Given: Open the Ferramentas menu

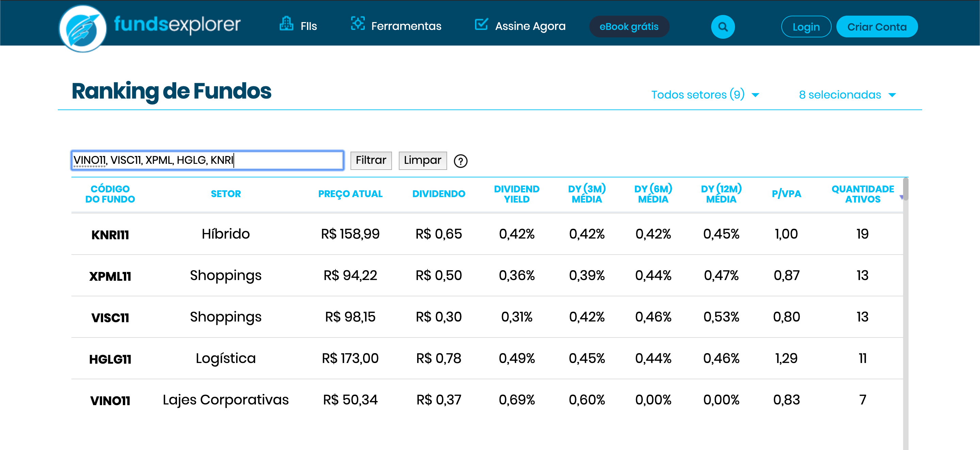Looking at the screenshot, I should [406, 26].
